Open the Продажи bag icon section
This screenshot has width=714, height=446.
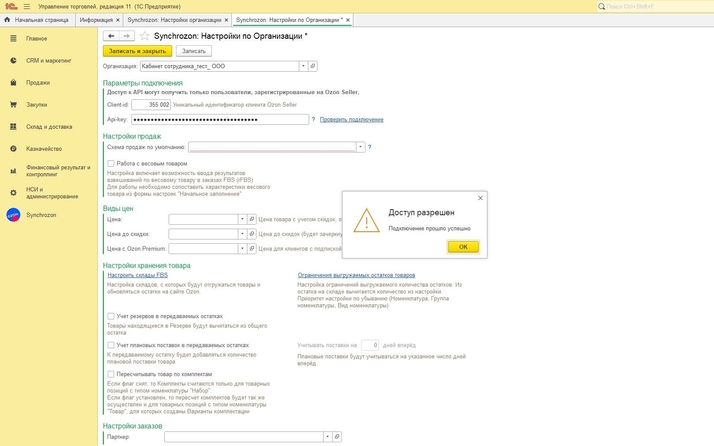point(13,82)
